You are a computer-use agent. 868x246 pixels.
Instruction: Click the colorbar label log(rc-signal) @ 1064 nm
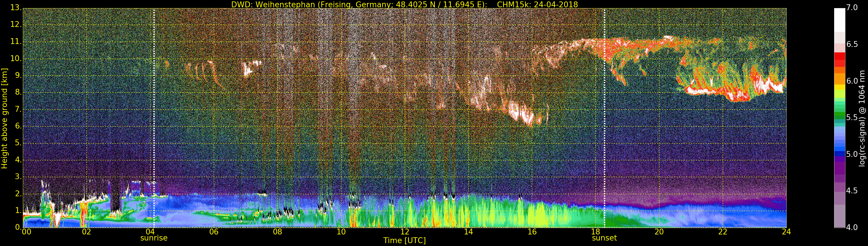[863, 118]
